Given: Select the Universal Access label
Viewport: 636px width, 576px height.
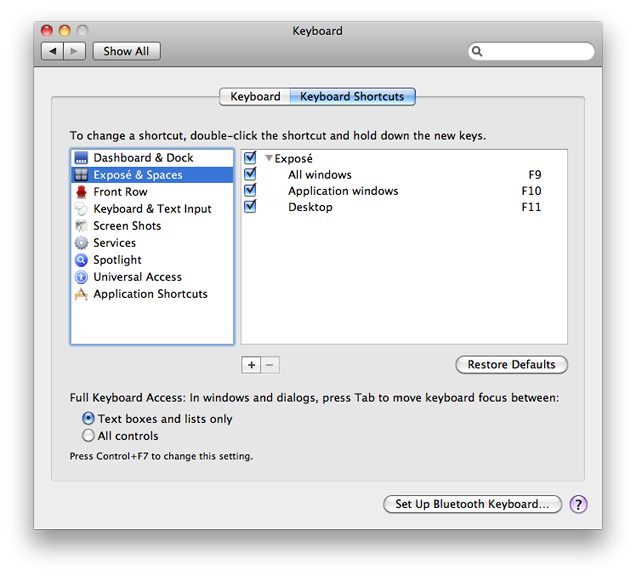Looking at the screenshot, I should 138,277.
